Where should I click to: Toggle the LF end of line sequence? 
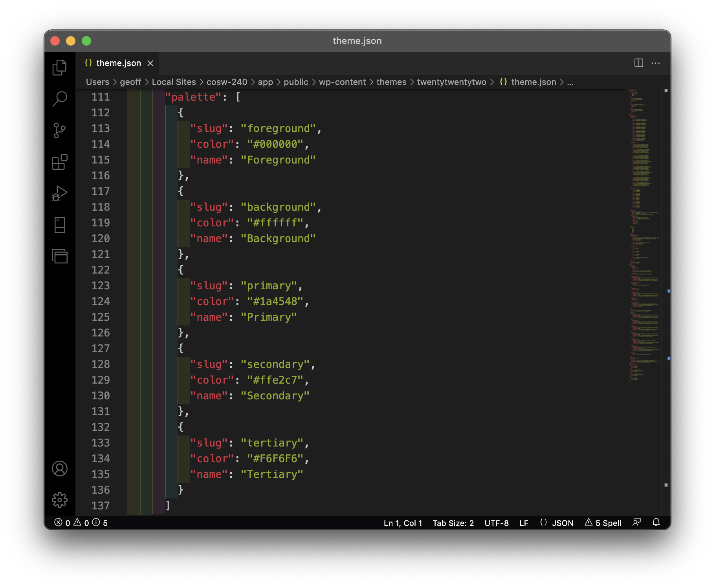(524, 523)
